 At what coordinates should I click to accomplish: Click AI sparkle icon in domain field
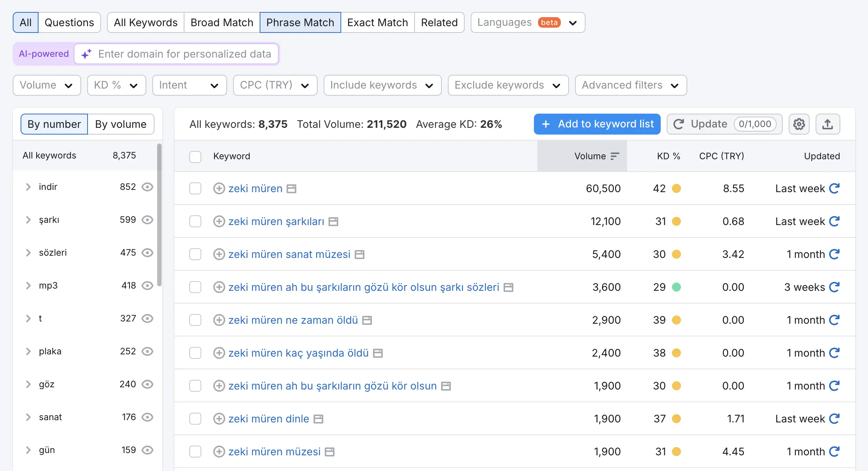click(86, 54)
